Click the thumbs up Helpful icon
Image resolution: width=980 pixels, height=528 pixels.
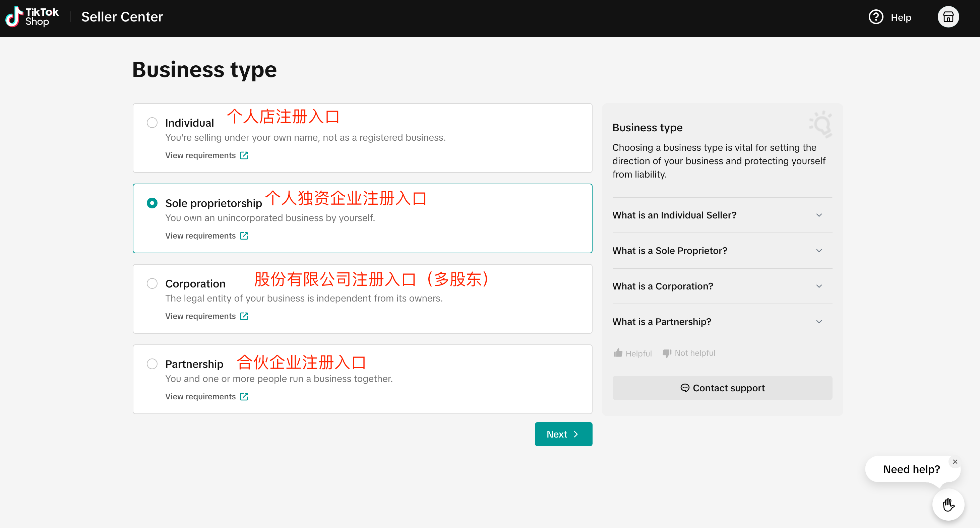tap(618, 353)
